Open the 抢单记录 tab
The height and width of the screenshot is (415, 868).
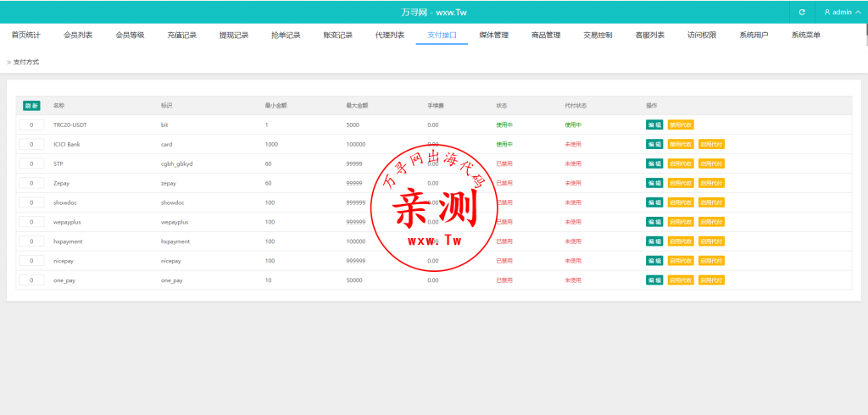(287, 35)
